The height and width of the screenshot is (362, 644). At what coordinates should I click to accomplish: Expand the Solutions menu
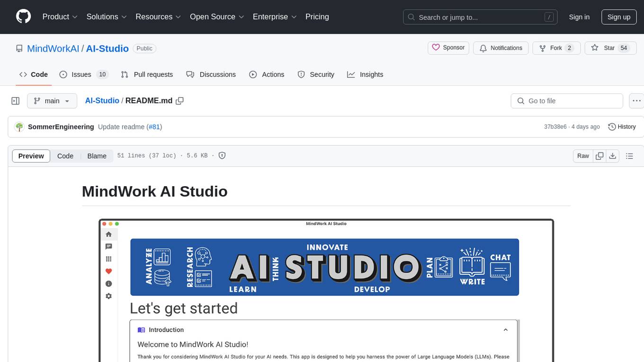[x=107, y=17]
